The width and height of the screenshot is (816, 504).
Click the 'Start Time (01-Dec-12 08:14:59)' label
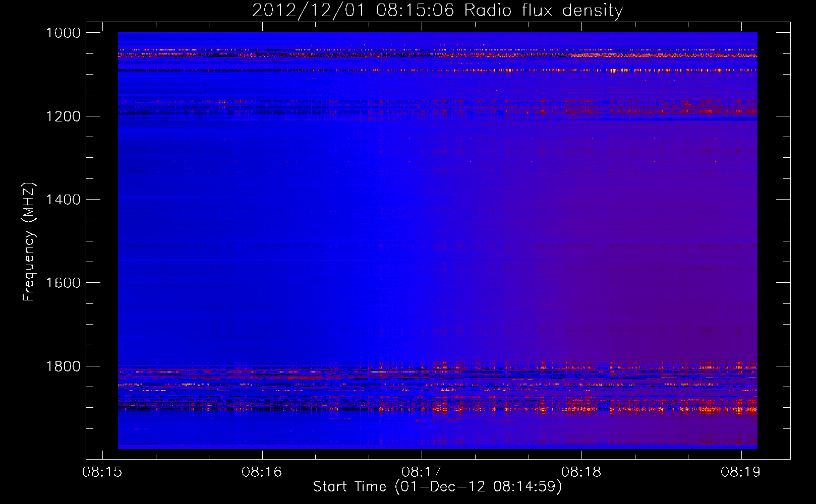(437, 486)
